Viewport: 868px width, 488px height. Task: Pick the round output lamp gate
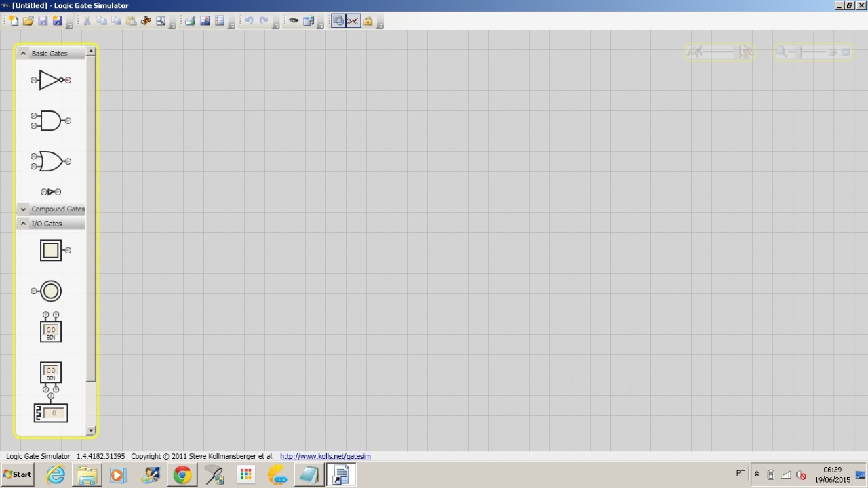pos(51,291)
